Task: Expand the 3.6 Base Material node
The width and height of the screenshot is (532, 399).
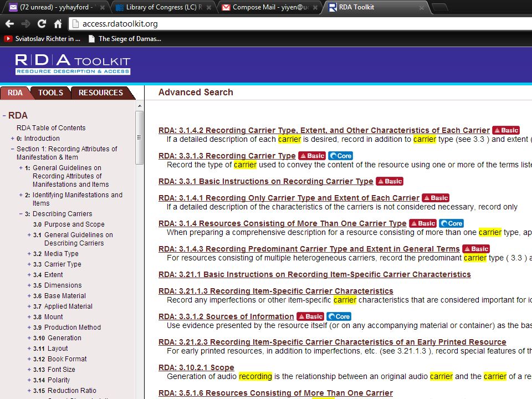Action: pos(29,296)
